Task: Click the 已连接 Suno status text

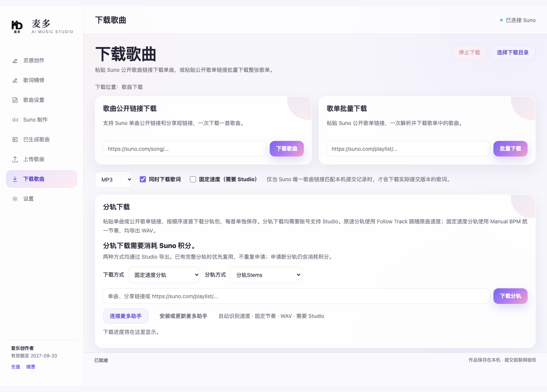Action: click(x=520, y=20)
